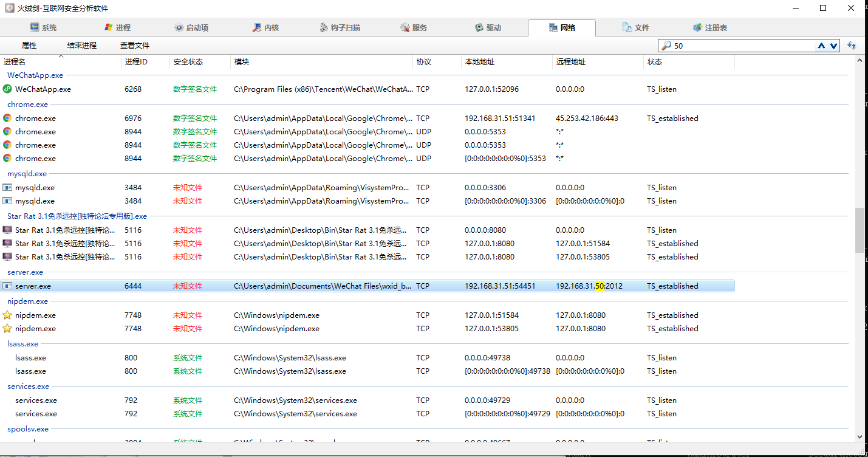Click the 模块 column header

point(322,62)
